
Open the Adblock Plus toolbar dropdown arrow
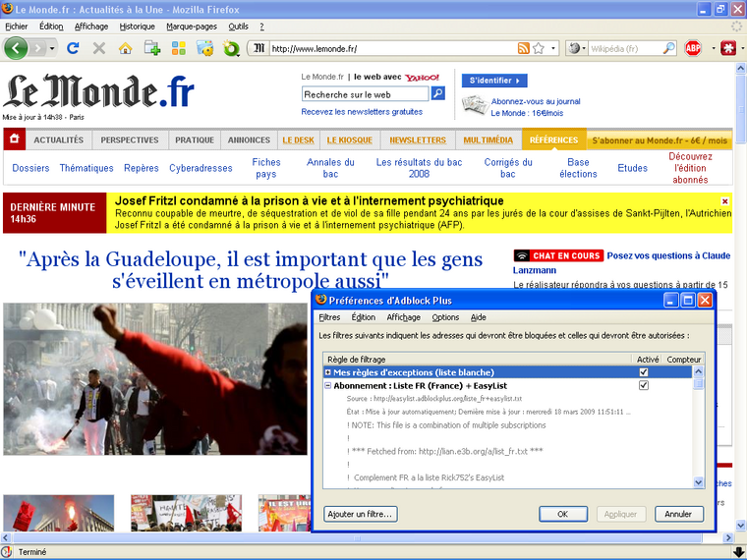coord(714,48)
